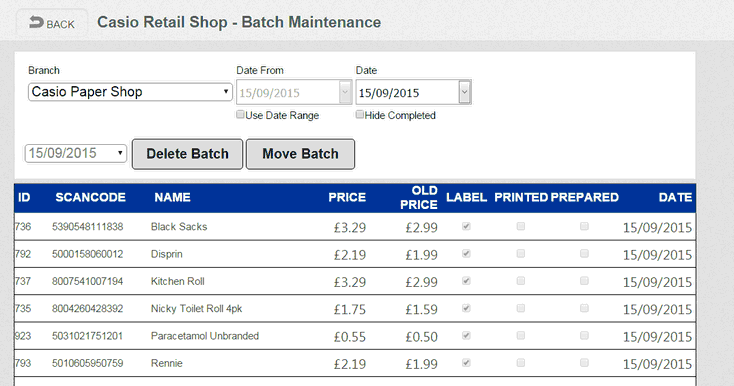The width and height of the screenshot is (734, 386).
Task: Sort by the PRICE column header
Action: click(x=347, y=197)
